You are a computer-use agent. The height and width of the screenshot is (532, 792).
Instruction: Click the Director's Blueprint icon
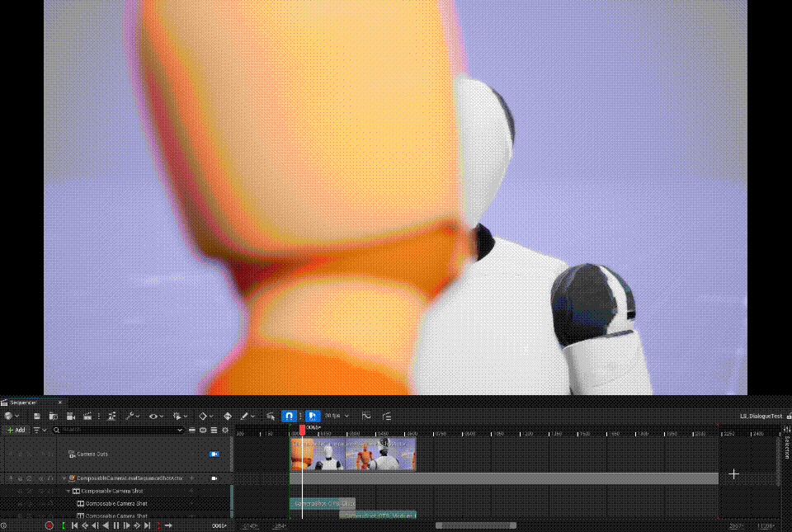pyautogui.click(x=111, y=416)
